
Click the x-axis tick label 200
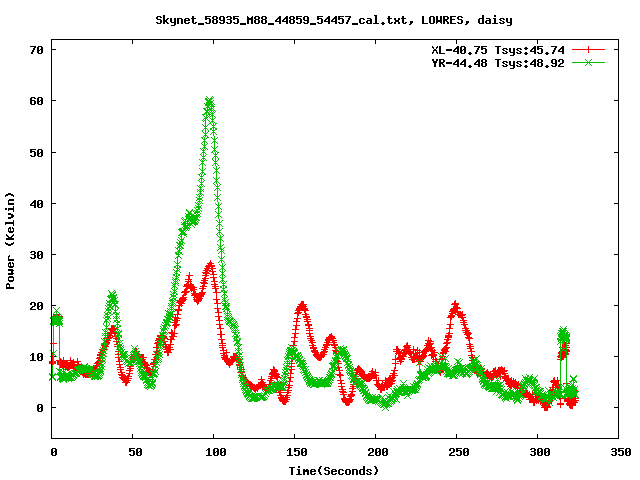point(378,452)
